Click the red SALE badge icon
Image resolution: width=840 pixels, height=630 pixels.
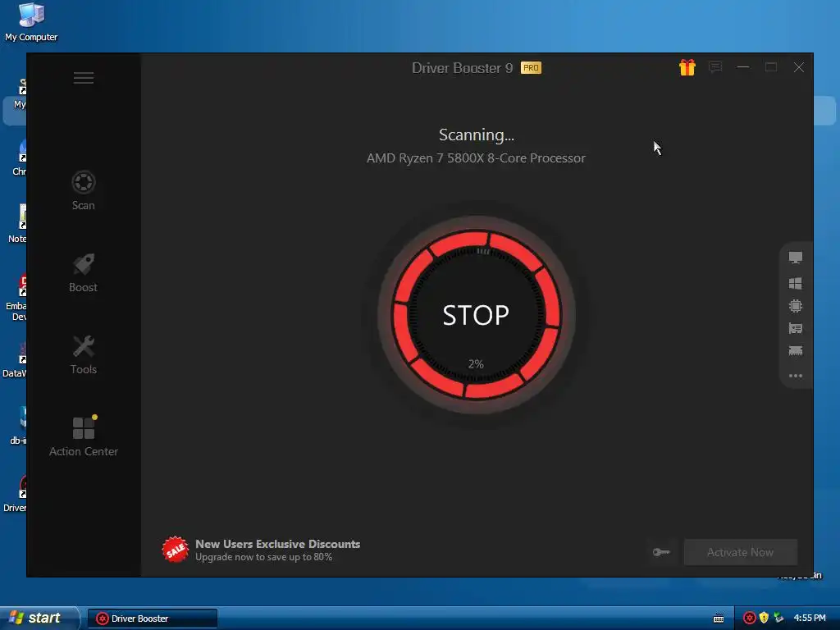pos(176,550)
